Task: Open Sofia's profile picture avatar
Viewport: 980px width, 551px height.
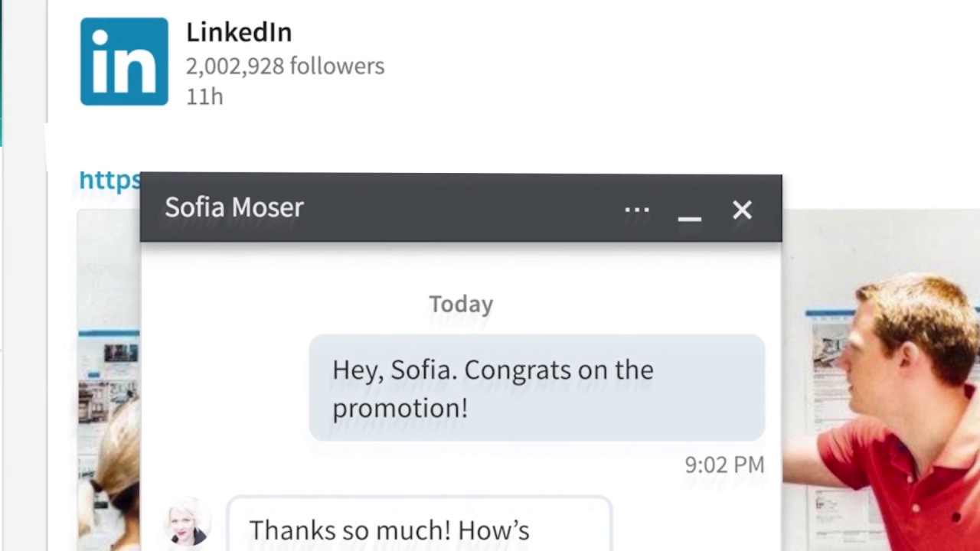Action: [x=188, y=523]
